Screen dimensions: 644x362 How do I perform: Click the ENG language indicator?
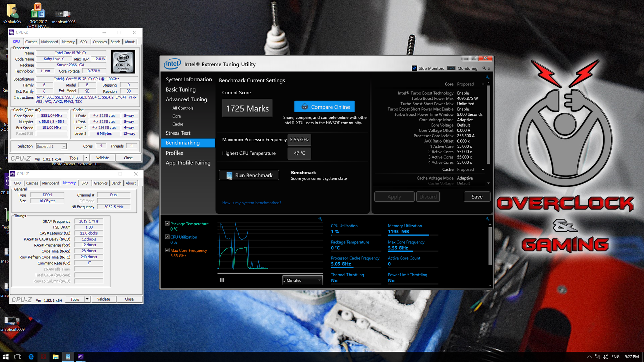point(615,357)
